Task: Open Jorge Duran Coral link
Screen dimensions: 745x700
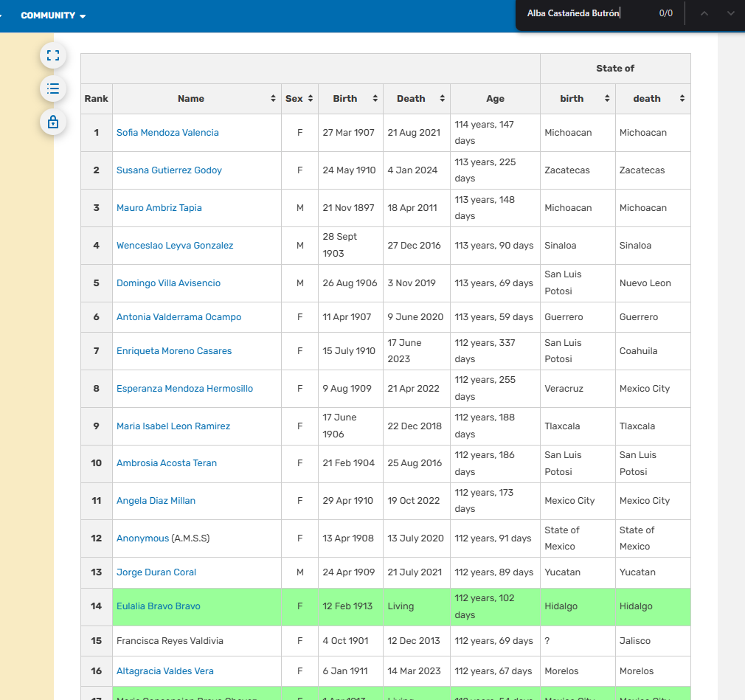Action: pyautogui.click(x=156, y=572)
